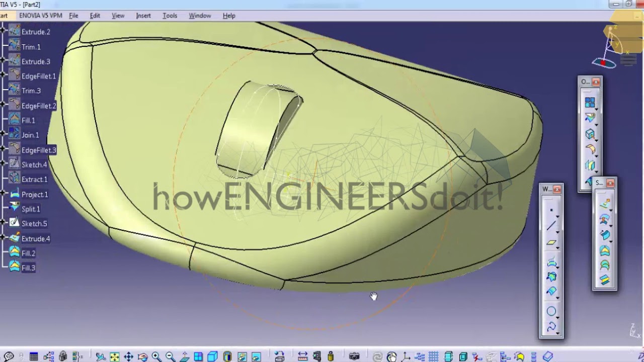Open the View menu

point(118,16)
